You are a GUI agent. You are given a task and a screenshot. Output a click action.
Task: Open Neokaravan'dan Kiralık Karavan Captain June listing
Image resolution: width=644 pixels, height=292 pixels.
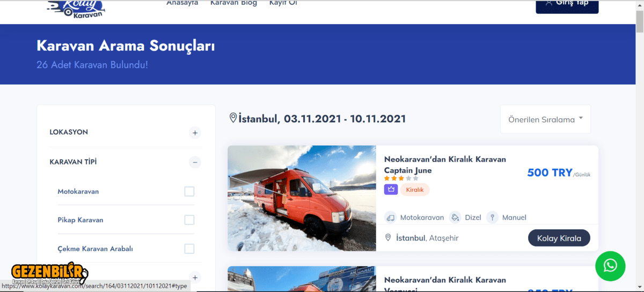pos(445,164)
